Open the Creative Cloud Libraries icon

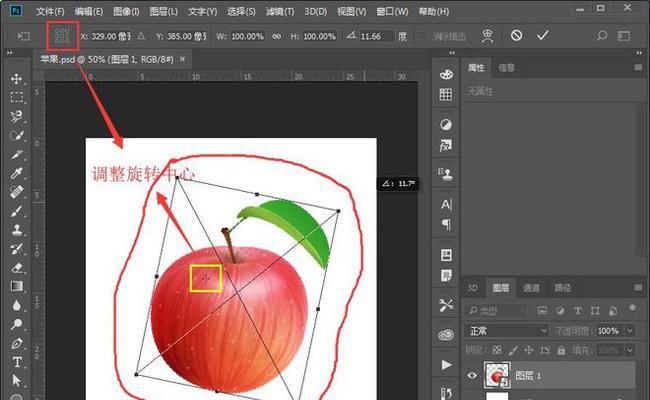446,335
